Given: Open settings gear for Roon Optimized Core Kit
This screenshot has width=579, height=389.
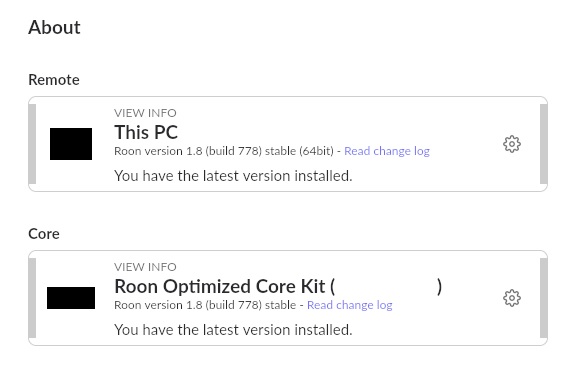Looking at the screenshot, I should pos(512,298).
